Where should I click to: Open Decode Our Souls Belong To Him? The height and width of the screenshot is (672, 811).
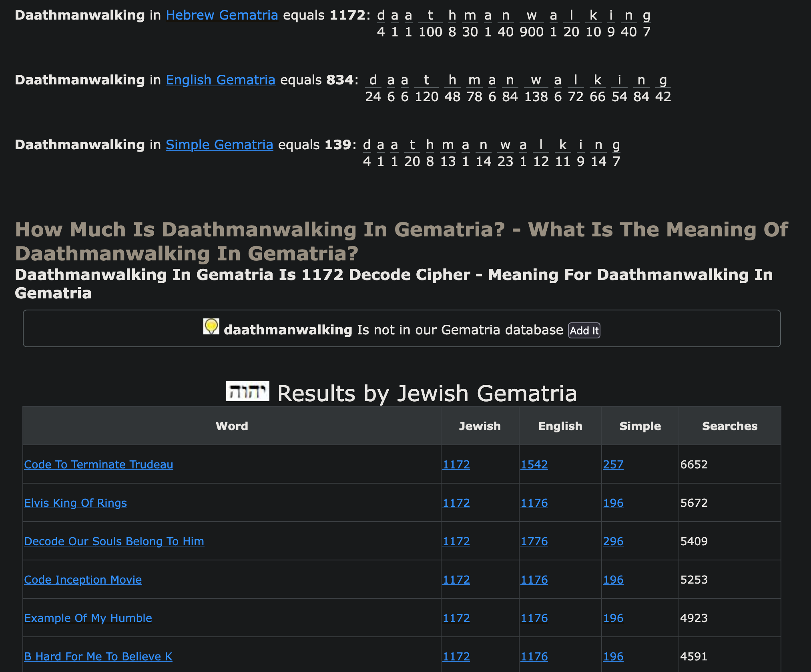pos(114,541)
